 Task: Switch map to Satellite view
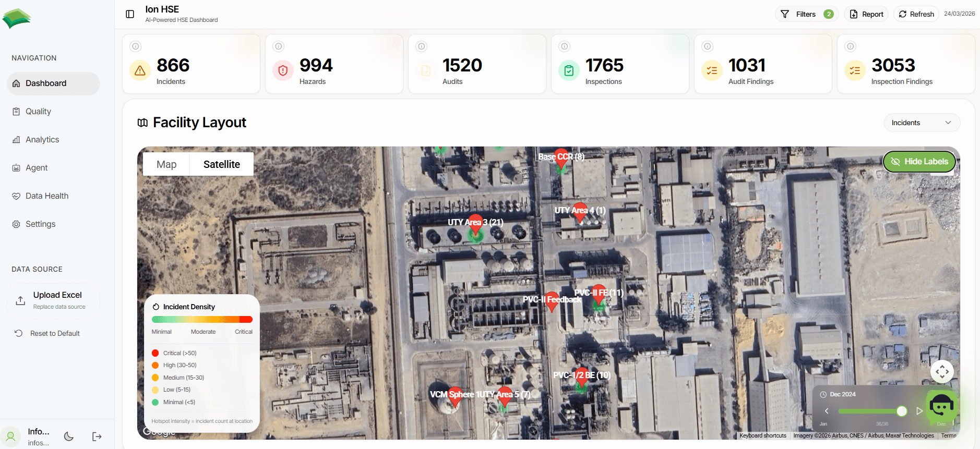pyautogui.click(x=222, y=164)
